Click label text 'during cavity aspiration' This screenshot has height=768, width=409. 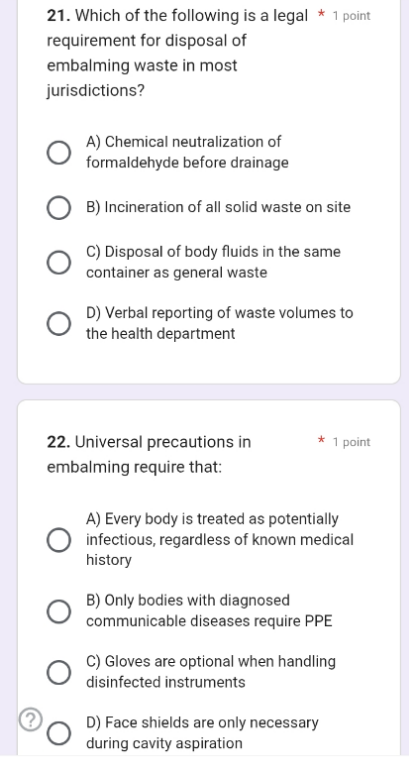(x=164, y=744)
